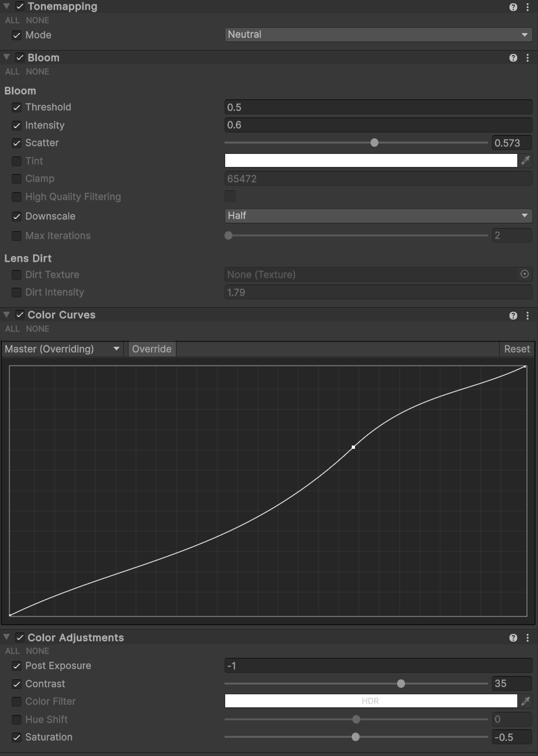
Task: Click the Hue Shift slider handle
Action: [356, 720]
